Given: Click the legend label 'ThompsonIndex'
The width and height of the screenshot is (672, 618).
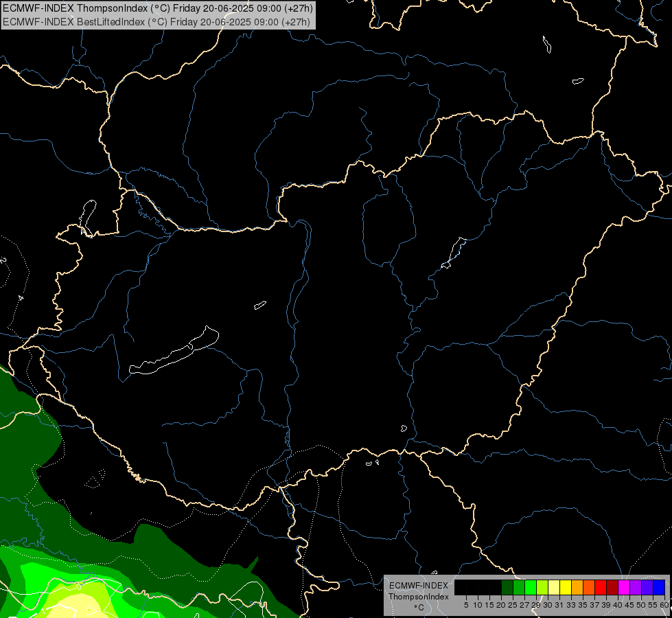Looking at the screenshot, I should pos(419,597).
